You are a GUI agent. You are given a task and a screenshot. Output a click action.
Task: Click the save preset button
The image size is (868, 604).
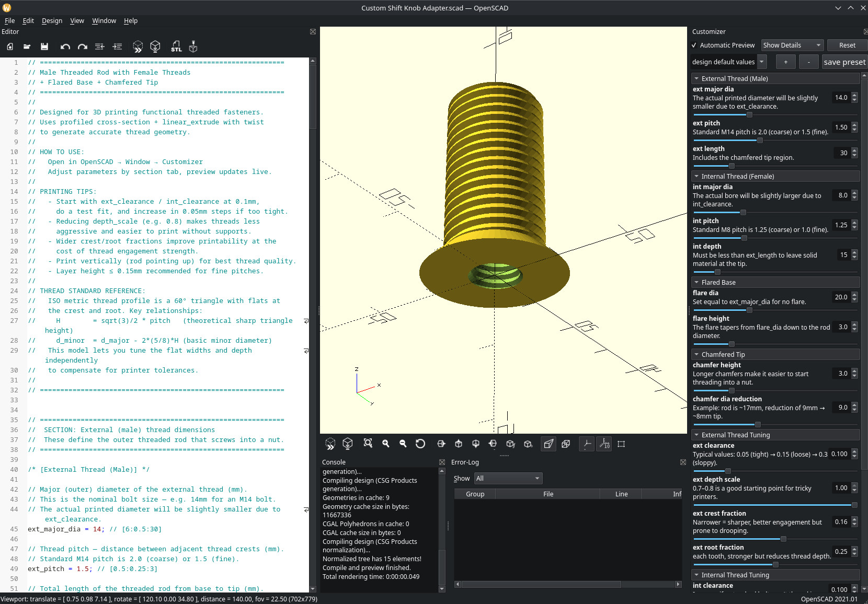[844, 62]
